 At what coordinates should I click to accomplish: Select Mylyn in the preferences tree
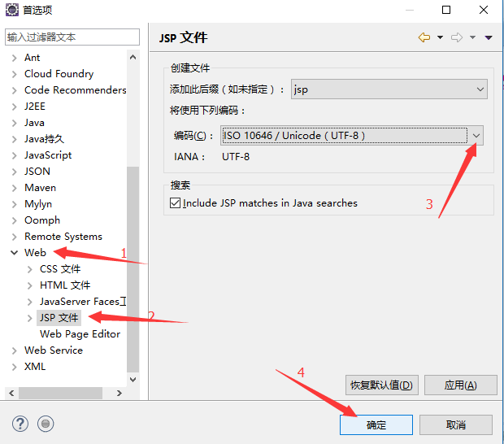click(38, 204)
